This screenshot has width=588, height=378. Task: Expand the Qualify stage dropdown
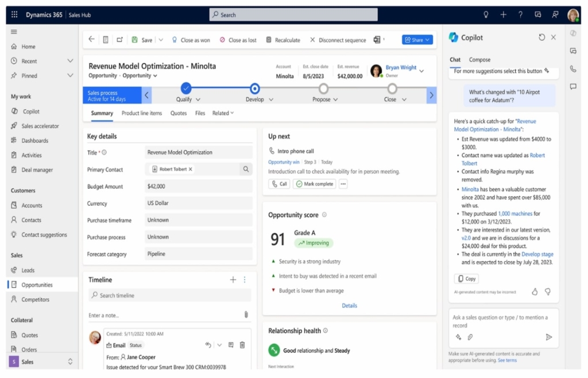pyautogui.click(x=198, y=98)
